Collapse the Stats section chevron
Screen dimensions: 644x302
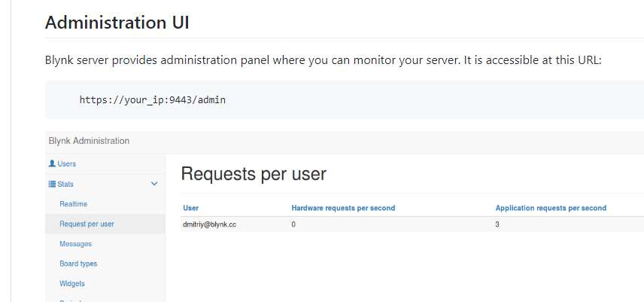tap(154, 184)
